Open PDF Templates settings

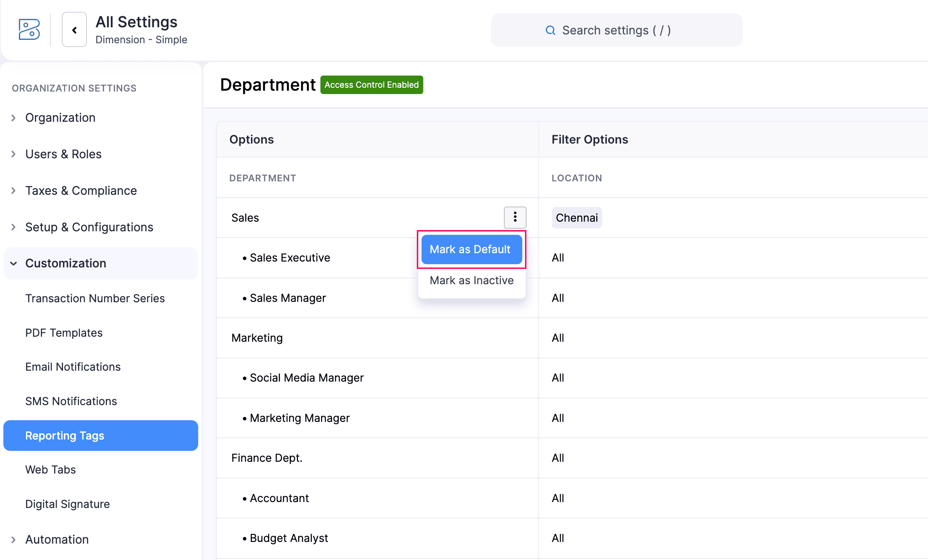[64, 333]
